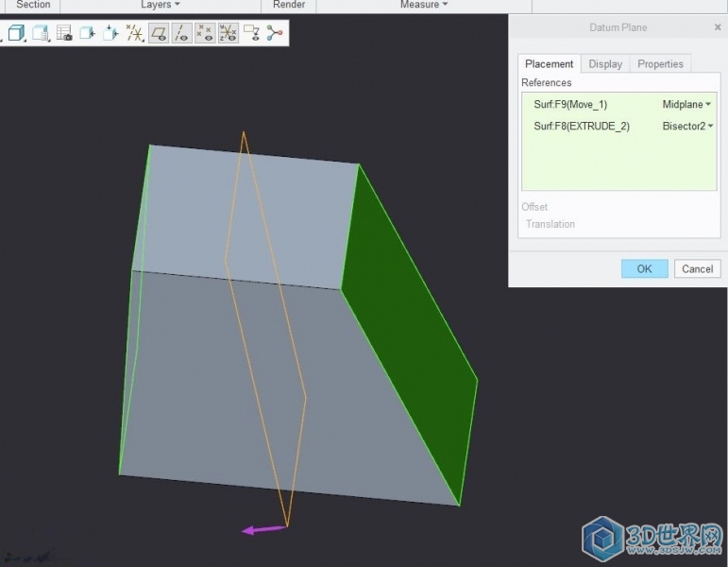Toggle datum point display

tap(205, 33)
